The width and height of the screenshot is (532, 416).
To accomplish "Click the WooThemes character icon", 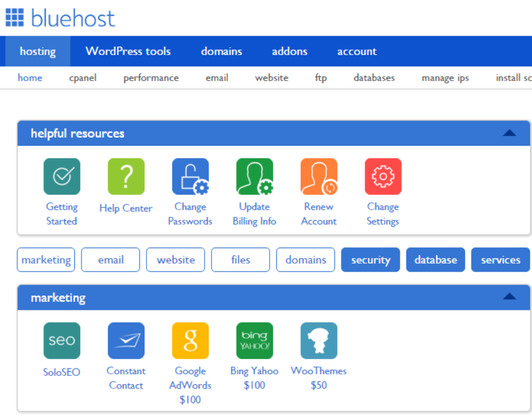I will (319, 340).
